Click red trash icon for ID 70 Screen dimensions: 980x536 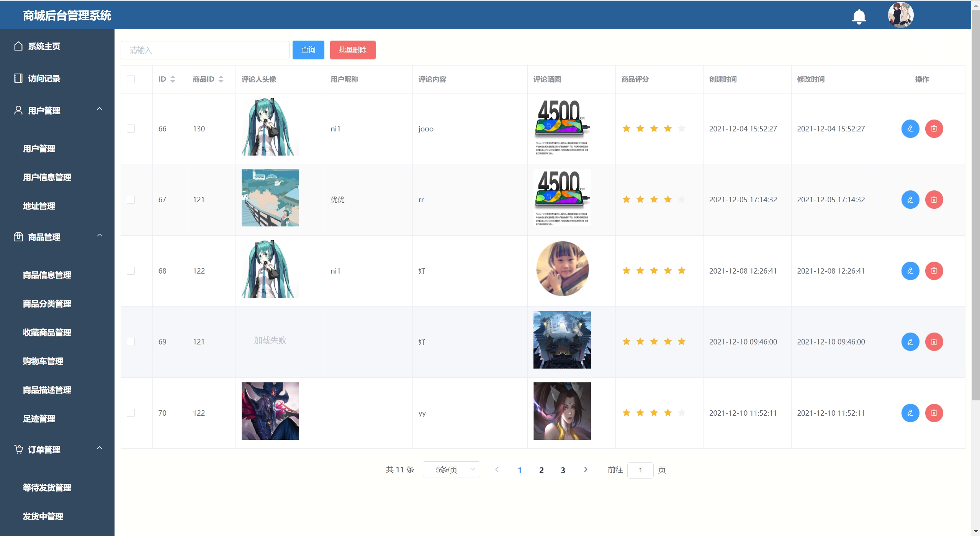[934, 413]
